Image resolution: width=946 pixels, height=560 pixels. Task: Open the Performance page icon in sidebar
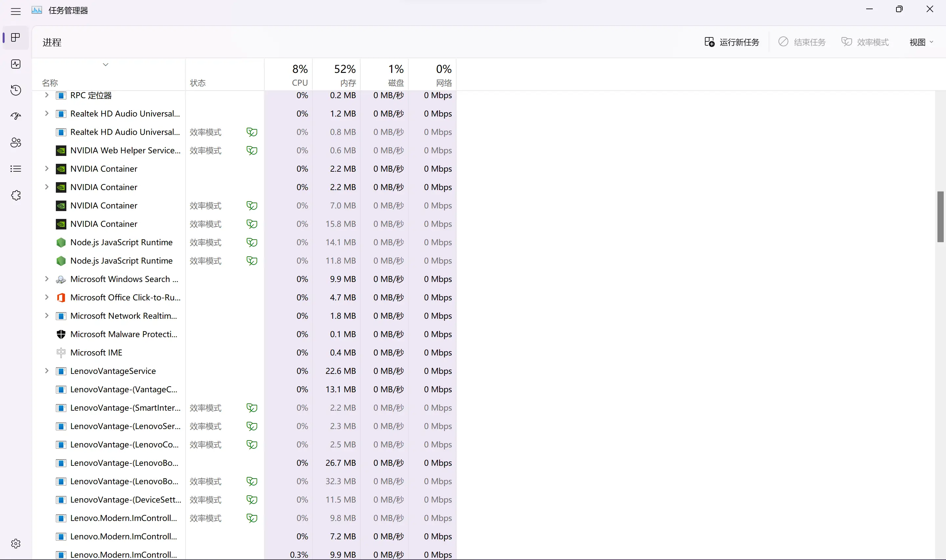click(x=15, y=64)
